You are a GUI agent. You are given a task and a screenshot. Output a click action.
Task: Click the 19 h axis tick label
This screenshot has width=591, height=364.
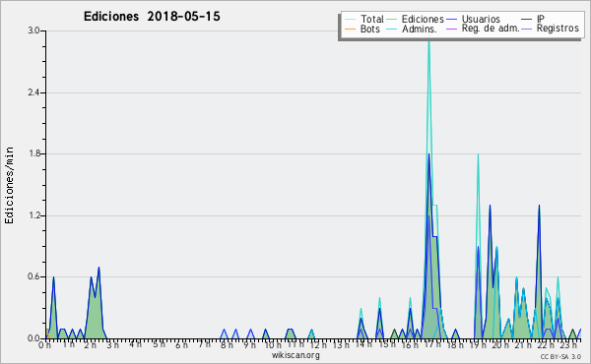pyautogui.click(x=478, y=344)
